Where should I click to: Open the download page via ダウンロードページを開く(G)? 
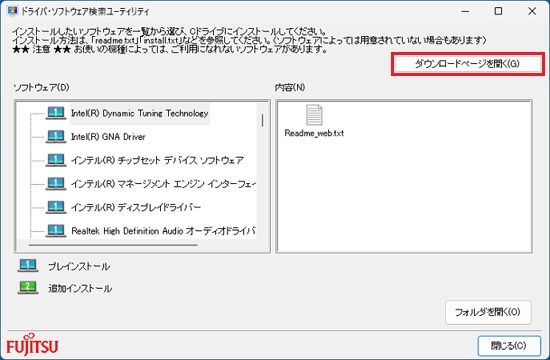(468, 64)
